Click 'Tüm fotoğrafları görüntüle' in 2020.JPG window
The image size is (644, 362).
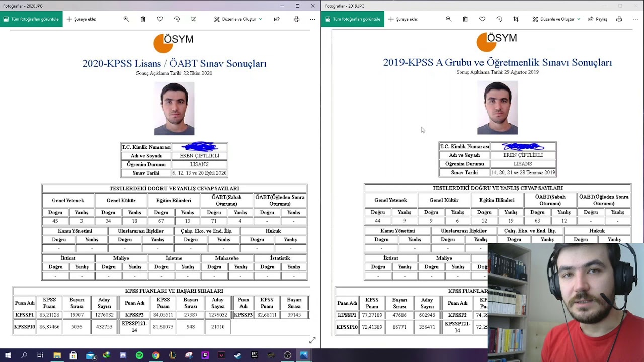(x=31, y=19)
